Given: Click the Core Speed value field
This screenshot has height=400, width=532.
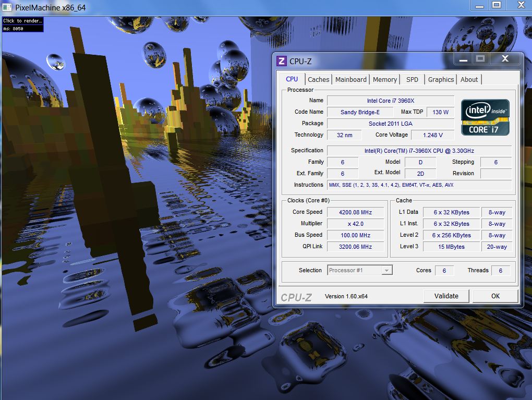Looking at the screenshot, I should pyautogui.click(x=355, y=212).
